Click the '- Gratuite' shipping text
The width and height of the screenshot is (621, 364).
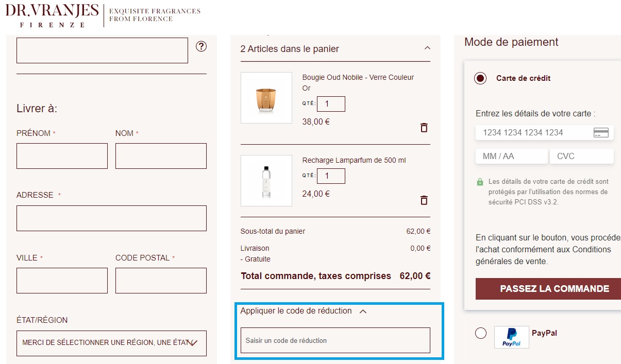pos(255,259)
